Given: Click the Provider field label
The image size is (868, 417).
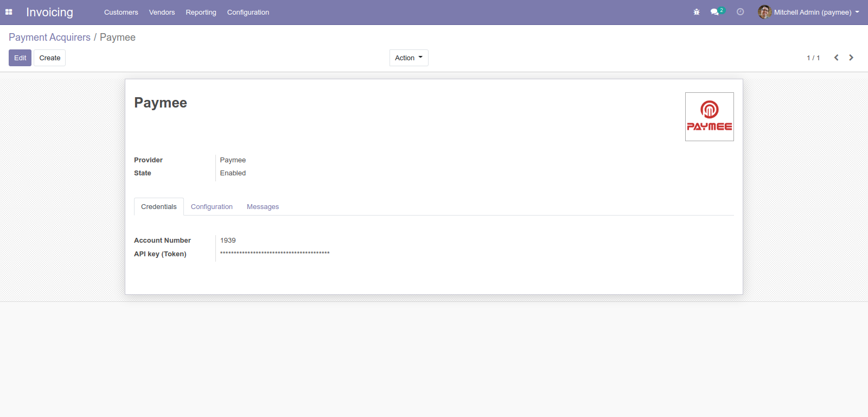Looking at the screenshot, I should click(148, 160).
